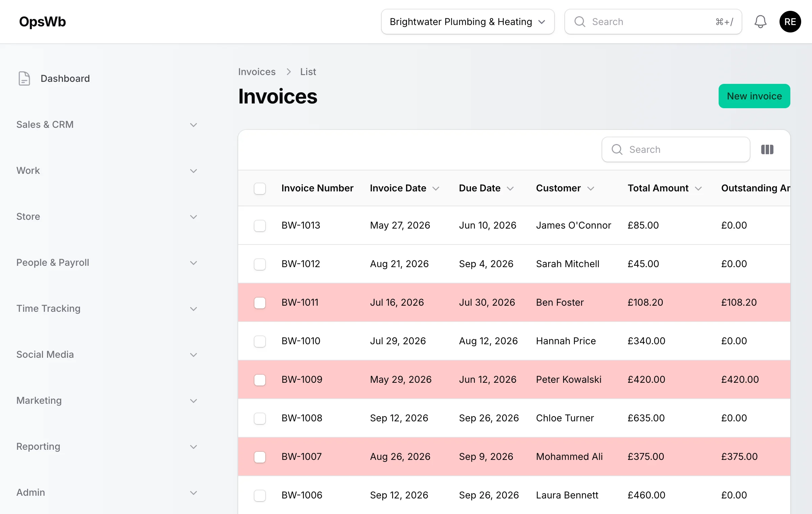Expand People & Payroll section

[x=107, y=262]
